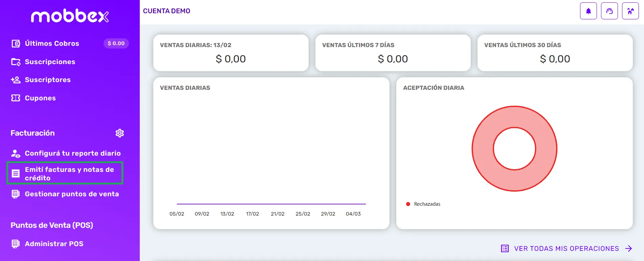Open Administrar POS

click(x=54, y=244)
